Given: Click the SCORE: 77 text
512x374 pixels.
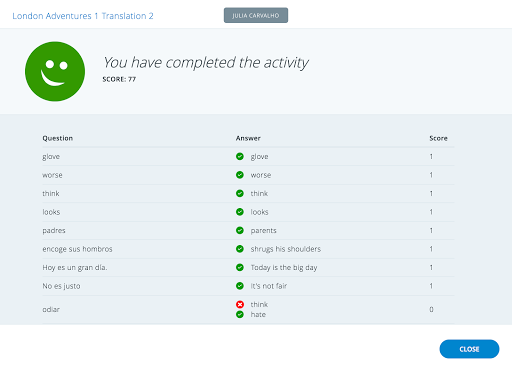Looking at the screenshot, I should (x=119, y=79).
